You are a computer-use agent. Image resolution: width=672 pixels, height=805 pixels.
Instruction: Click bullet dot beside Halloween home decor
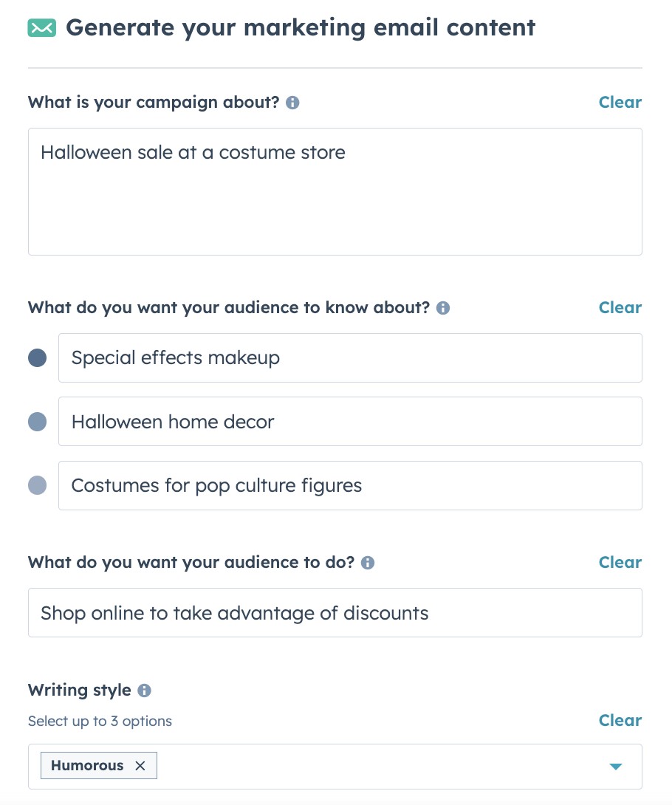[x=37, y=422]
